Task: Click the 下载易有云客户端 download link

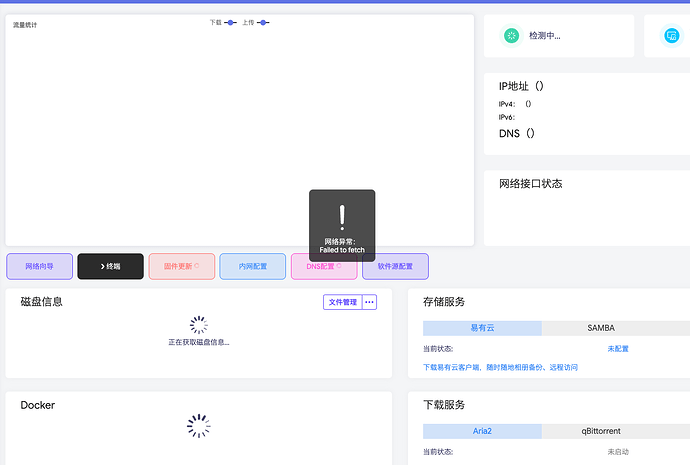Action: [x=500, y=367]
